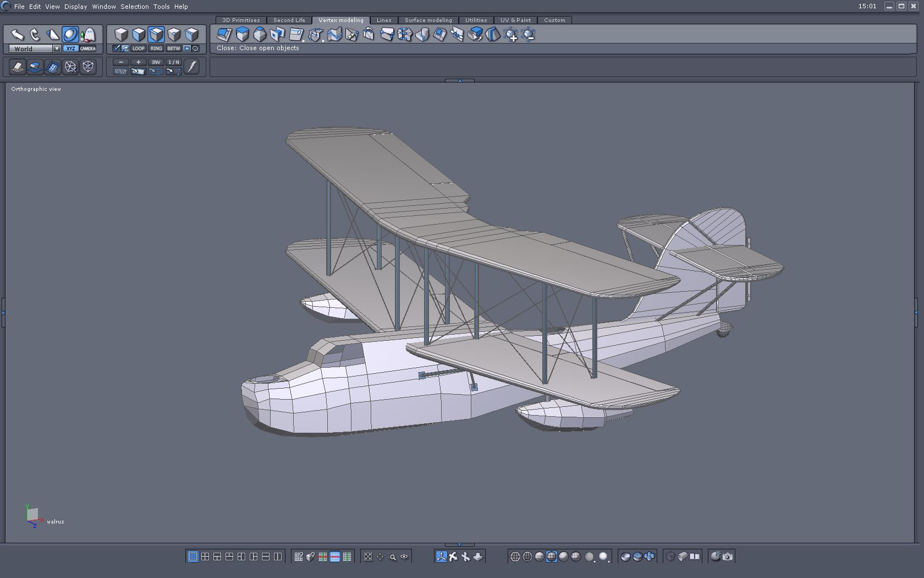Screen dimensions: 924x578
Task: Toggle rectangle marquee selection
Action: coord(187,48)
